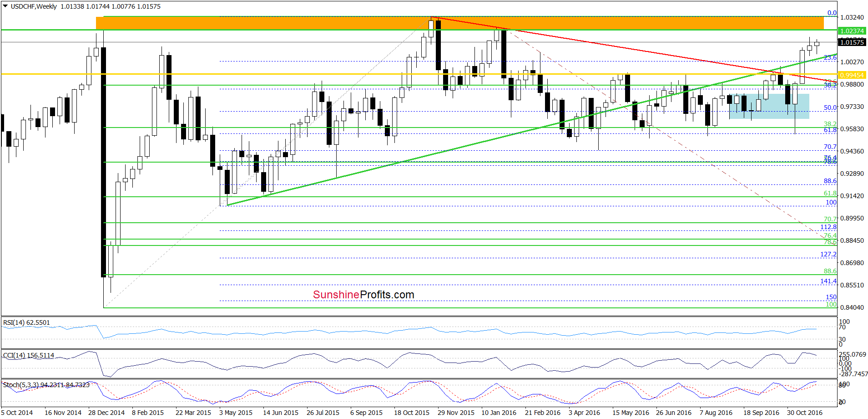Click the 22 Mar 2015 date label
This screenshot has height=419, width=868.
point(193,413)
